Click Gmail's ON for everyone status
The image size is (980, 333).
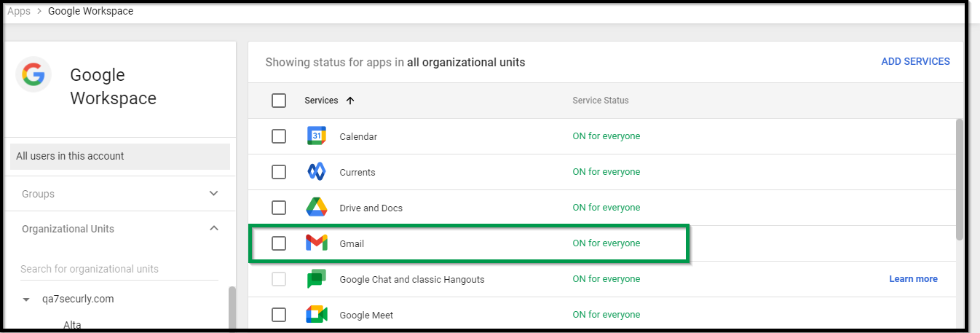click(606, 243)
